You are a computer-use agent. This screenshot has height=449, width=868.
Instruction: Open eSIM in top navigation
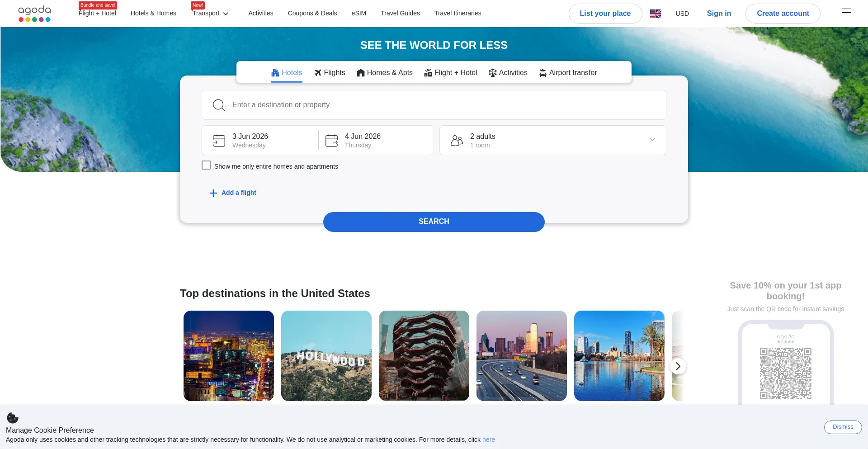359,14
